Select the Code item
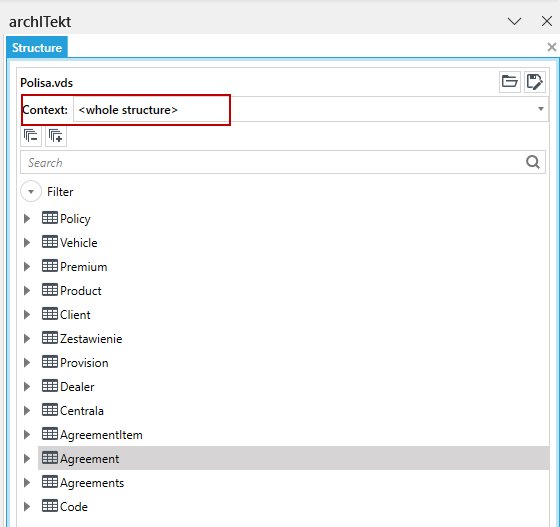Image resolution: width=560 pixels, height=527 pixels. pos(74,506)
